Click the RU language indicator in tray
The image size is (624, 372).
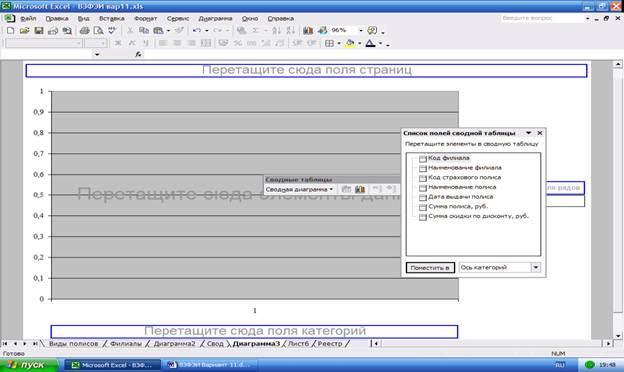[x=560, y=365]
